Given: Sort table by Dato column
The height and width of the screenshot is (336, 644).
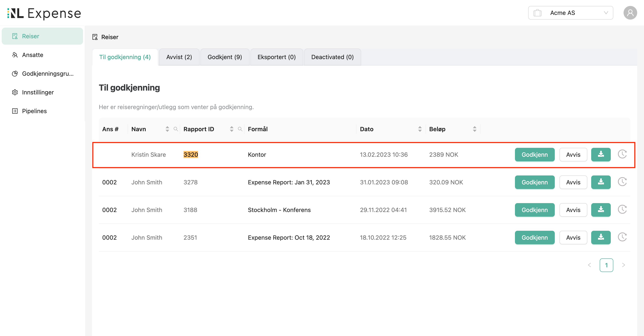Looking at the screenshot, I should (x=420, y=129).
